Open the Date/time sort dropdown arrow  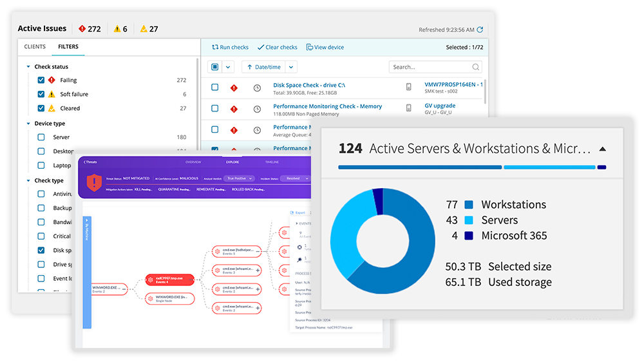(291, 67)
